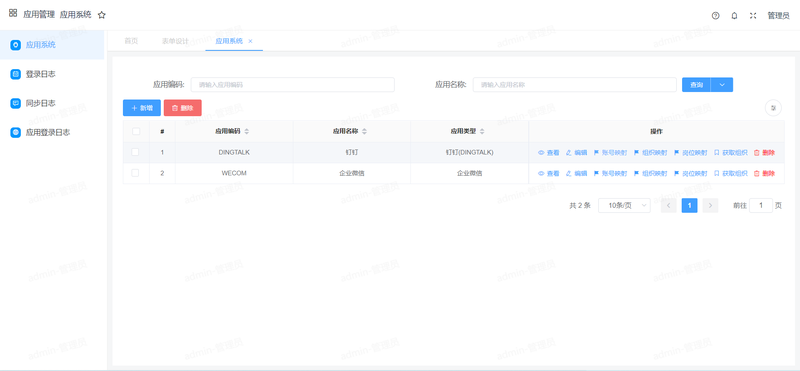Image resolution: width=800 pixels, height=371 pixels.
Task: Toggle the select-all checkbox in table header
Action: click(136, 131)
